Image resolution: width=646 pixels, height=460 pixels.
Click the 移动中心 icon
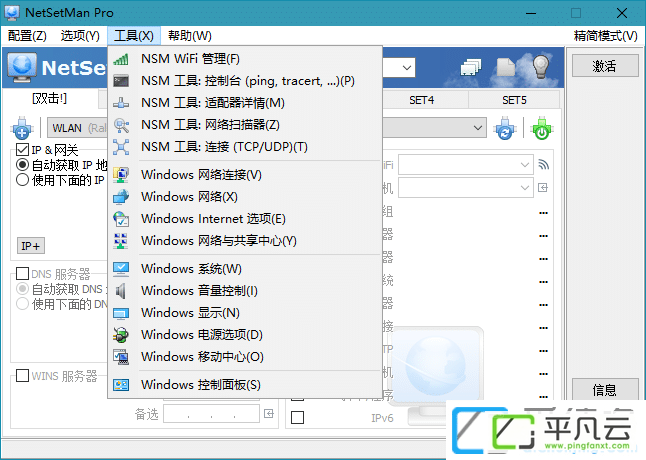[121, 357]
